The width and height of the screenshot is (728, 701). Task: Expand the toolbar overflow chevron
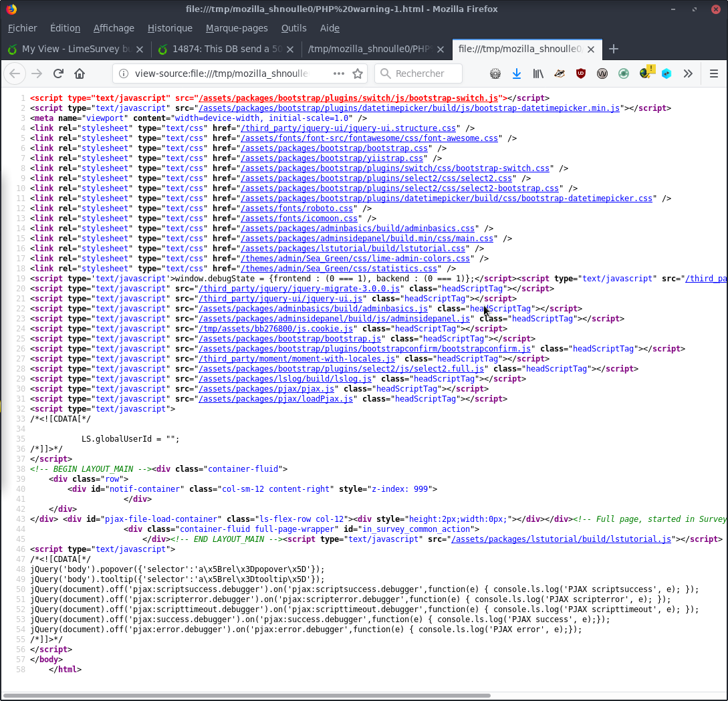point(688,74)
